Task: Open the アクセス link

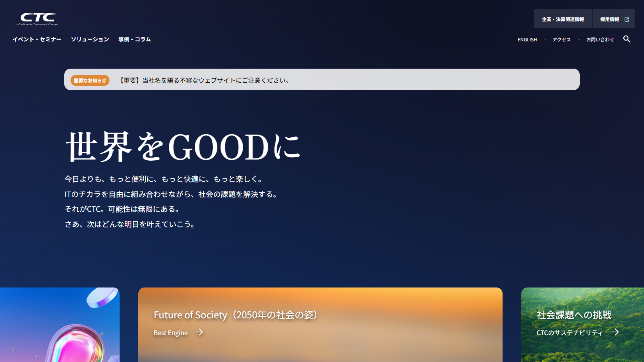Action: (561, 40)
